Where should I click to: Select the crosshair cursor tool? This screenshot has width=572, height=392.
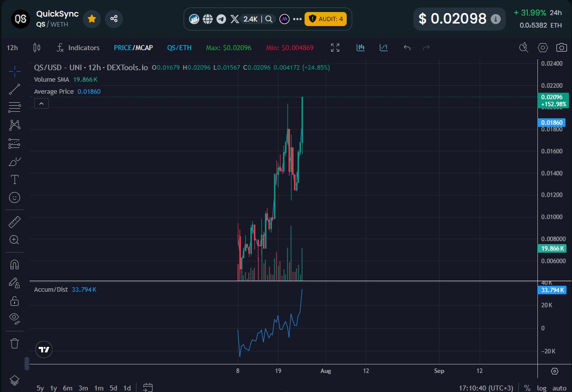(x=15, y=71)
